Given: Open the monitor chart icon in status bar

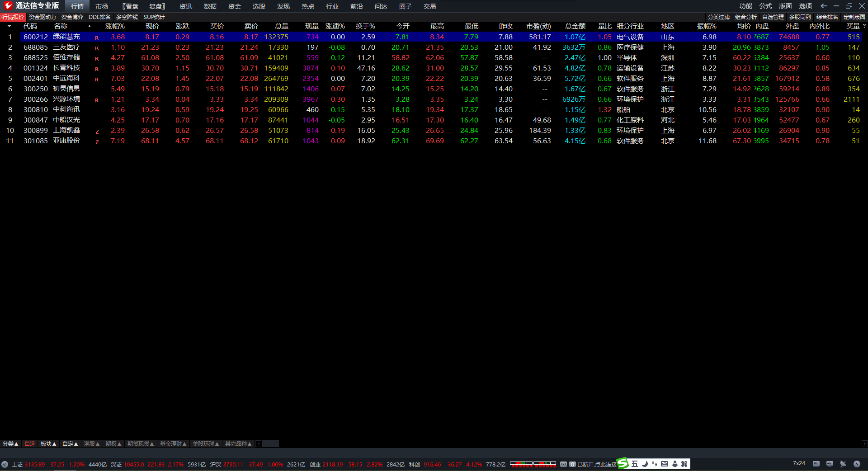Looking at the screenshot, I should [830, 464].
